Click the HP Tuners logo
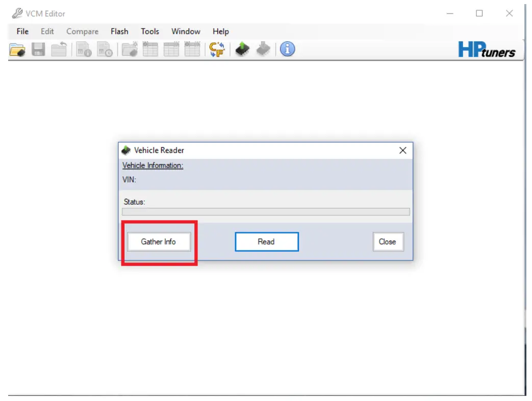 coord(487,49)
